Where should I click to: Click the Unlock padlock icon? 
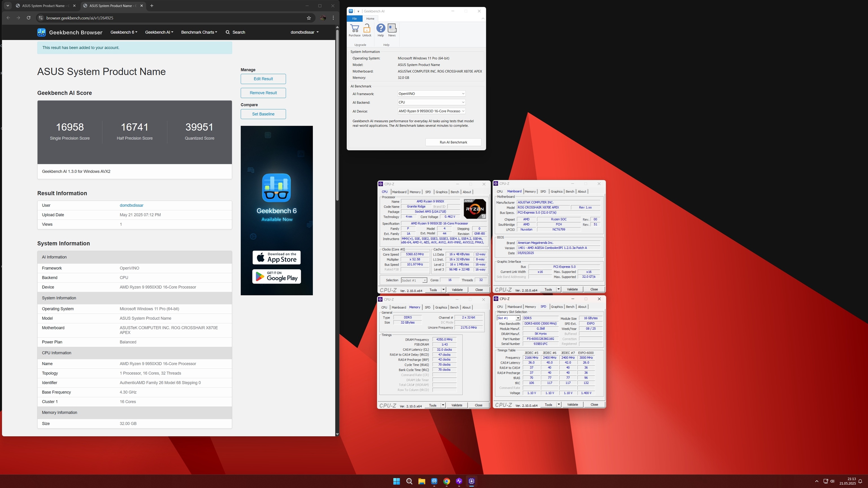click(366, 30)
